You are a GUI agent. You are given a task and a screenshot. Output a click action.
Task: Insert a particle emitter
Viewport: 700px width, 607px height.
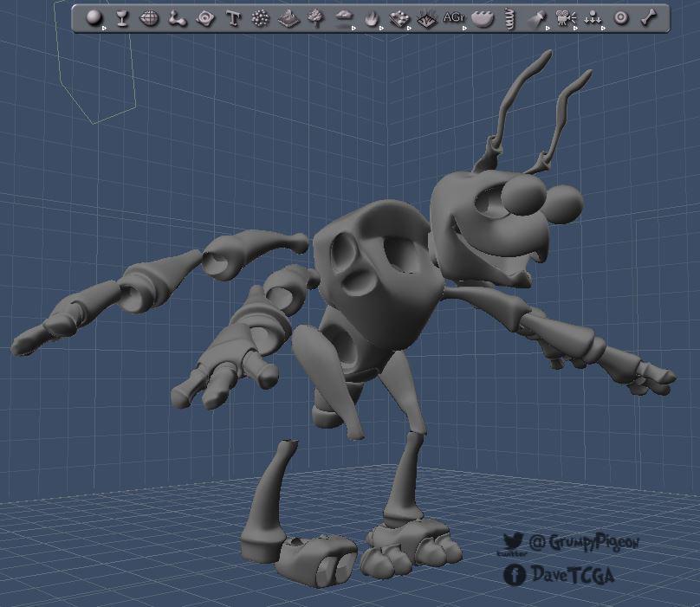tap(260, 19)
